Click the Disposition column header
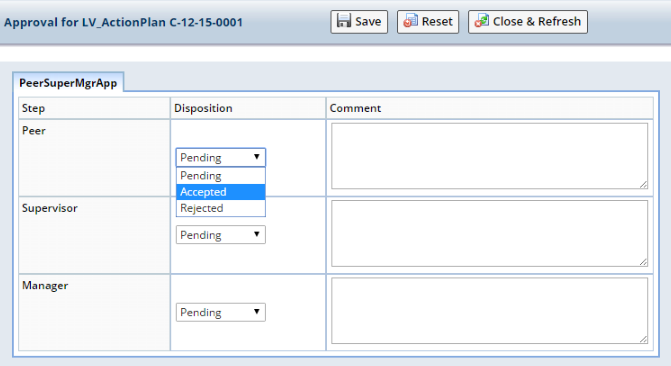The image size is (671, 366). [x=203, y=108]
